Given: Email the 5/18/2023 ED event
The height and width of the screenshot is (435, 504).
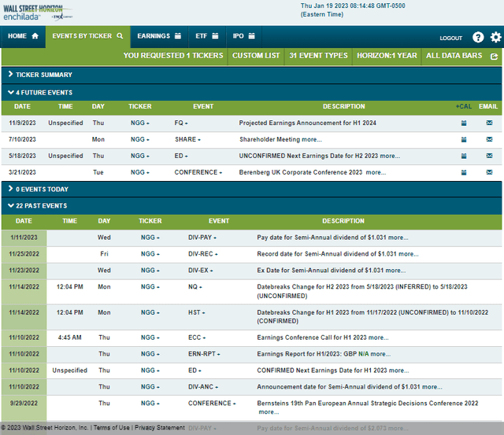Looking at the screenshot, I should click(489, 156).
